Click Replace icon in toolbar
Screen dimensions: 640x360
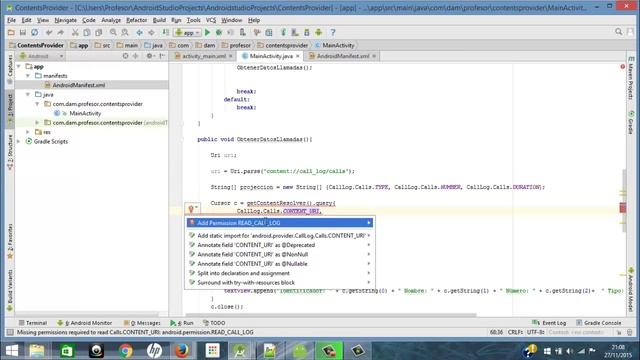point(125,32)
